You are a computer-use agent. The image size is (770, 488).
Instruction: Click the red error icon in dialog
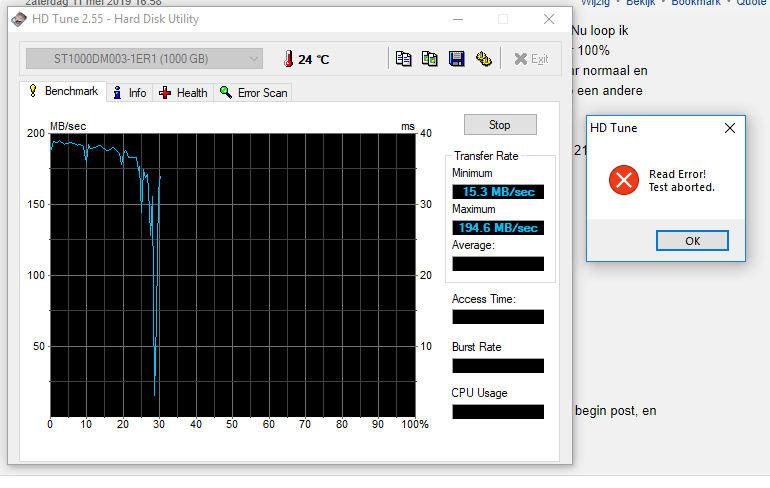point(624,180)
